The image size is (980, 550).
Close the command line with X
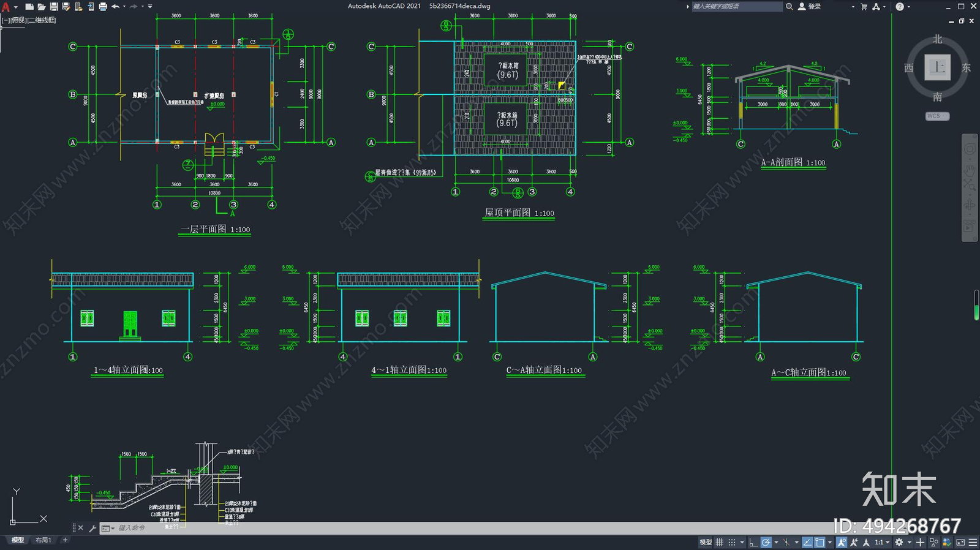tap(80, 528)
